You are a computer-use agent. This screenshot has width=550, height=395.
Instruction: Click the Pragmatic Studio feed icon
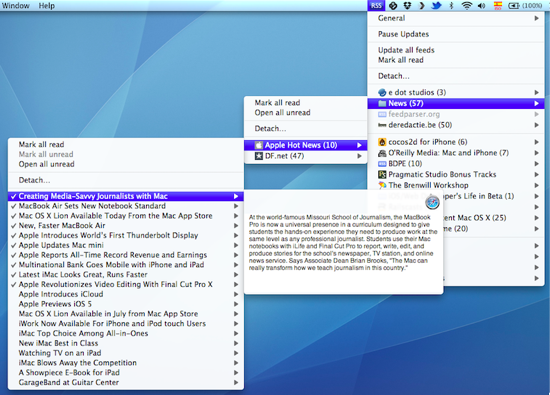click(x=382, y=174)
